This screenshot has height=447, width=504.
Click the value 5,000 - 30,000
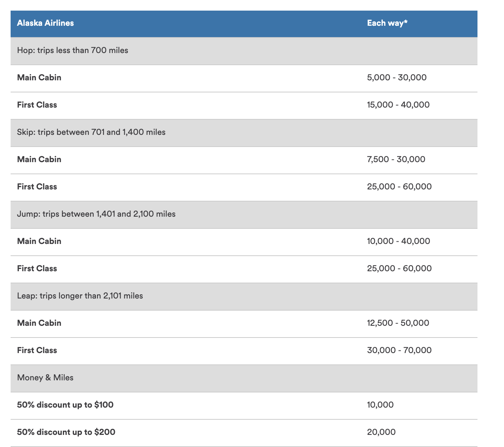tap(397, 78)
